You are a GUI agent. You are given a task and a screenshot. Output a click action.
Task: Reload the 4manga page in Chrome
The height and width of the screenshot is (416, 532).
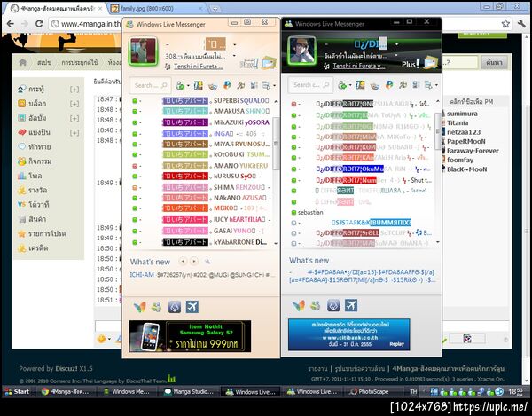click(39, 24)
